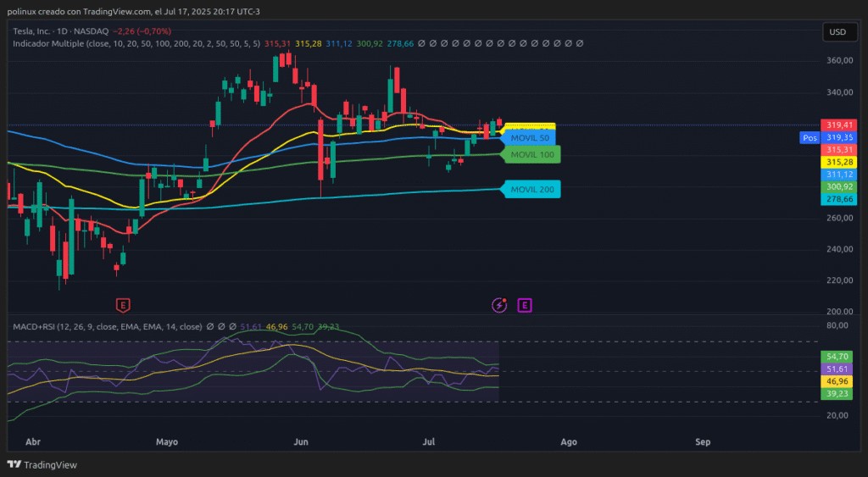Viewport: 868px width, 477px height.
Task: Open the USD currency selector
Action: tap(837, 32)
